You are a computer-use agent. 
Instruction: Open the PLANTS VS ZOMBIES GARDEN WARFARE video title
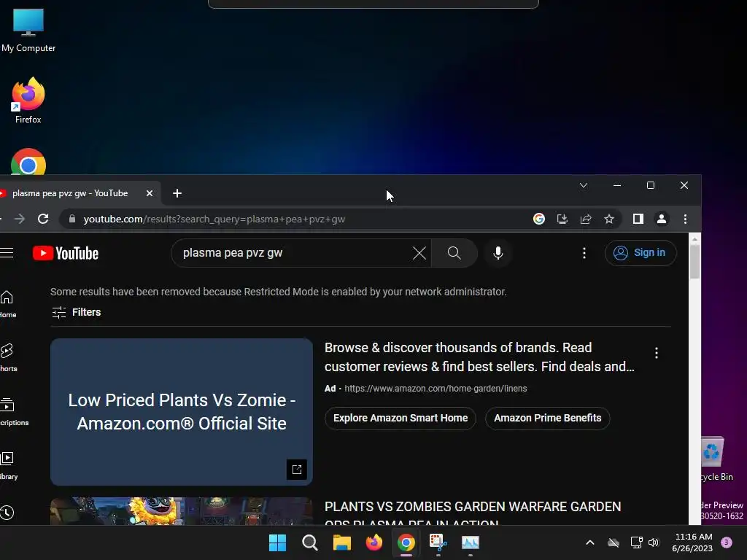(473, 513)
